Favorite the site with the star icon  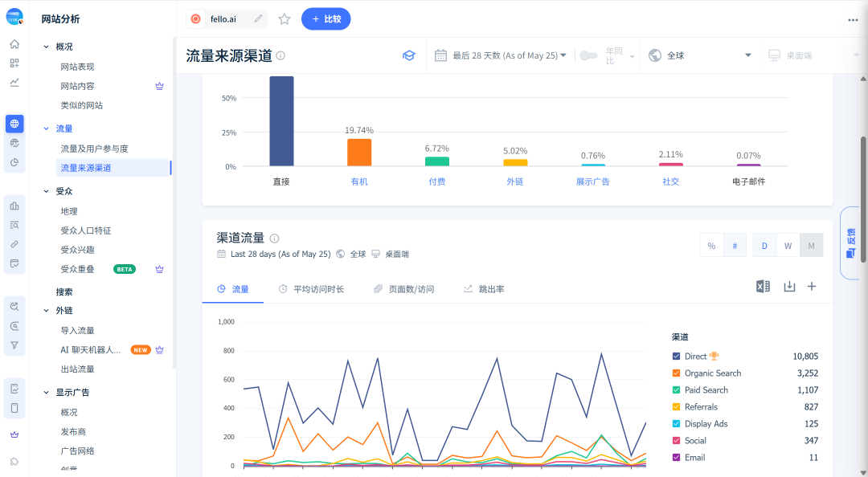(x=285, y=19)
